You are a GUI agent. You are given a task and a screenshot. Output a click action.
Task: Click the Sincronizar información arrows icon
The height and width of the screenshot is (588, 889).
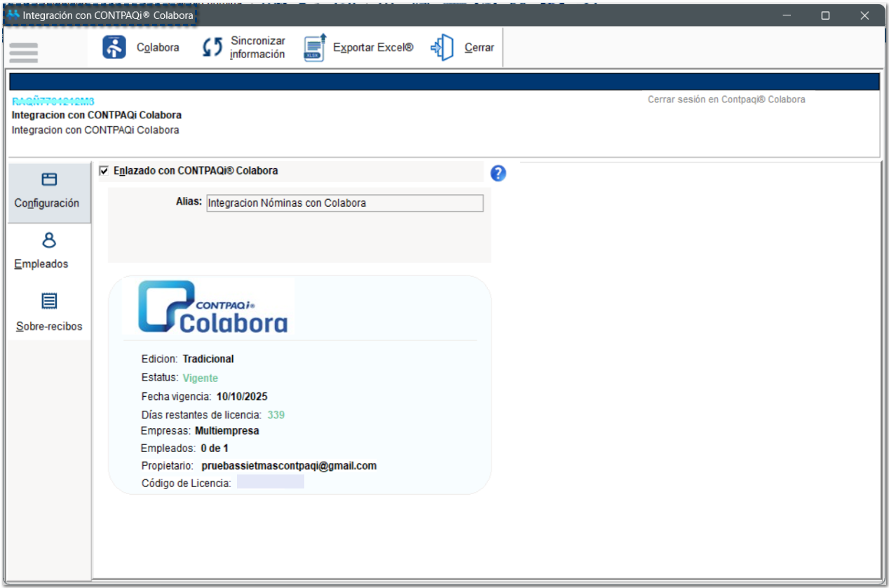pyautogui.click(x=212, y=48)
